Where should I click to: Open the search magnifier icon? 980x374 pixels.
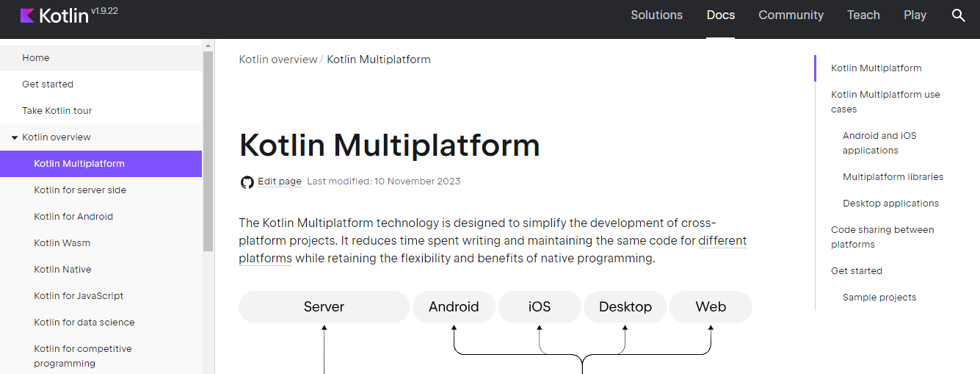958,15
